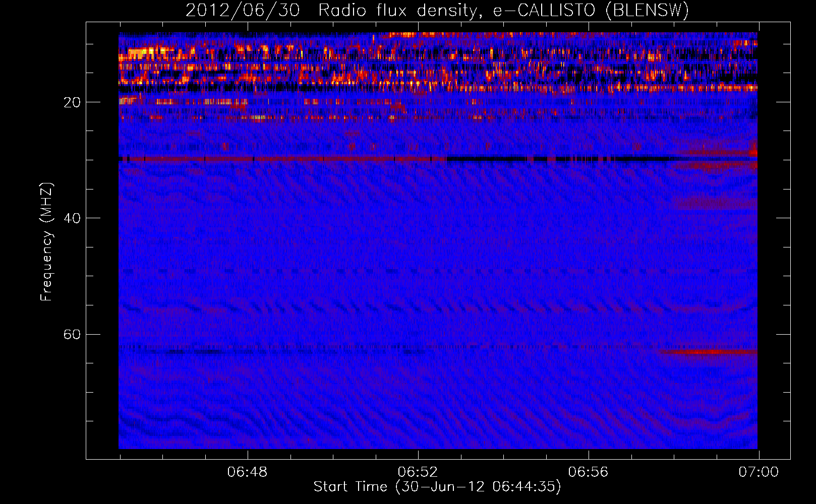Click the 07:00 time tick label
The width and height of the screenshot is (816, 504).
(x=759, y=472)
